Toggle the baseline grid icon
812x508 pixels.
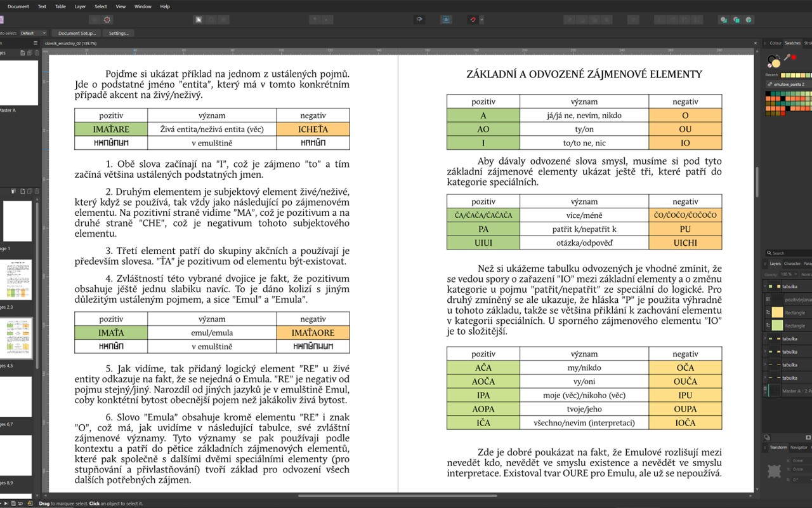tap(446, 20)
